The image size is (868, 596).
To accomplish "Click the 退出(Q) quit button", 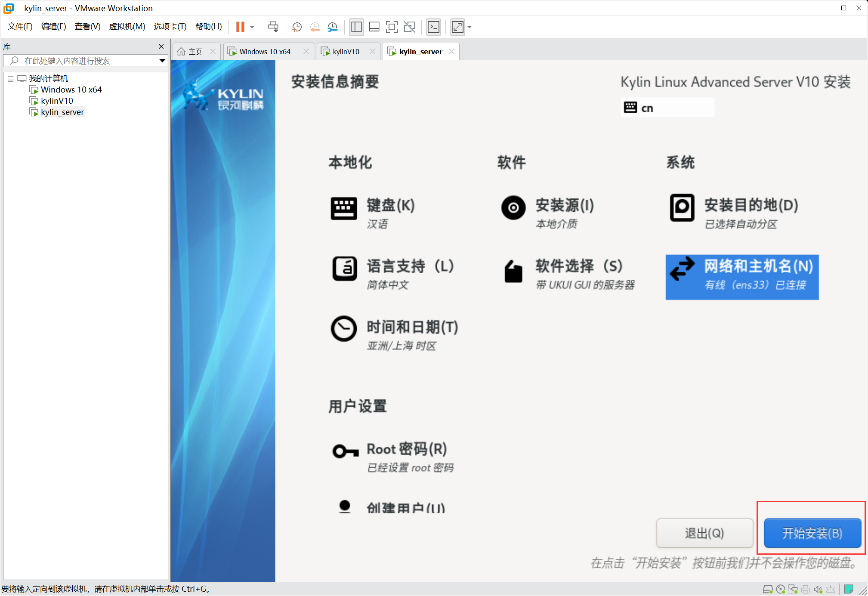I will tap(704, 533).
